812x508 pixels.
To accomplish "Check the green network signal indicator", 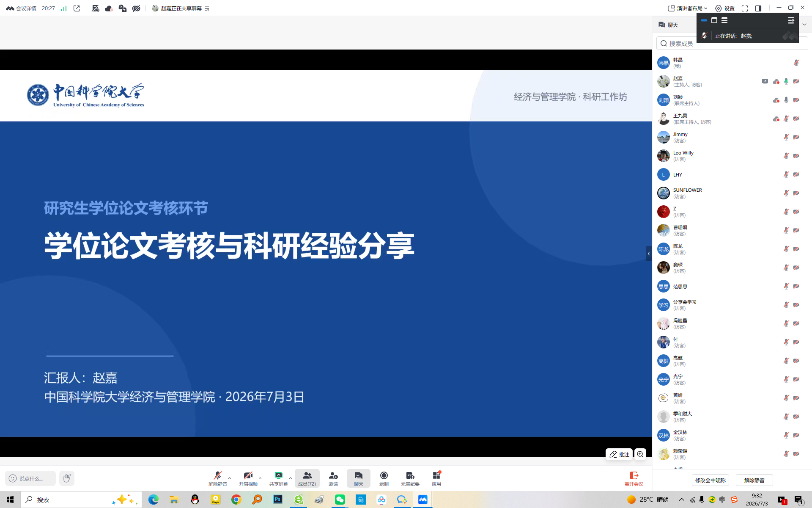I will (x=64, y=8).
